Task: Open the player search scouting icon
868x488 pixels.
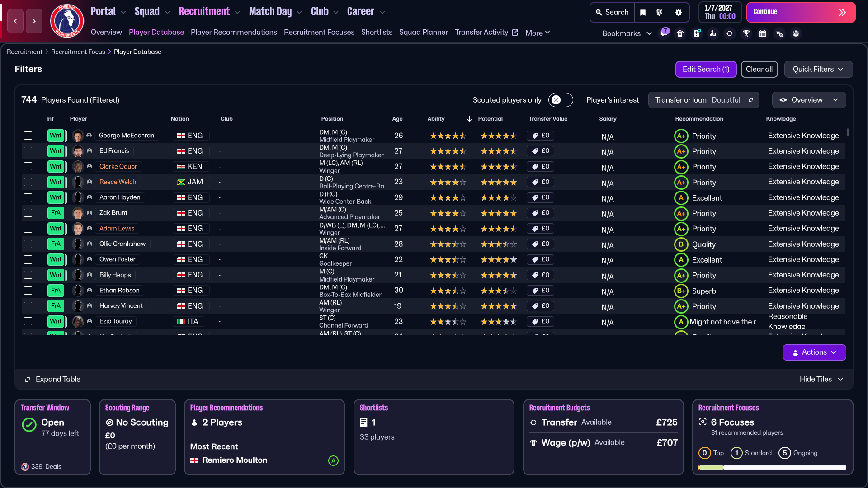Action: (713, 33)
